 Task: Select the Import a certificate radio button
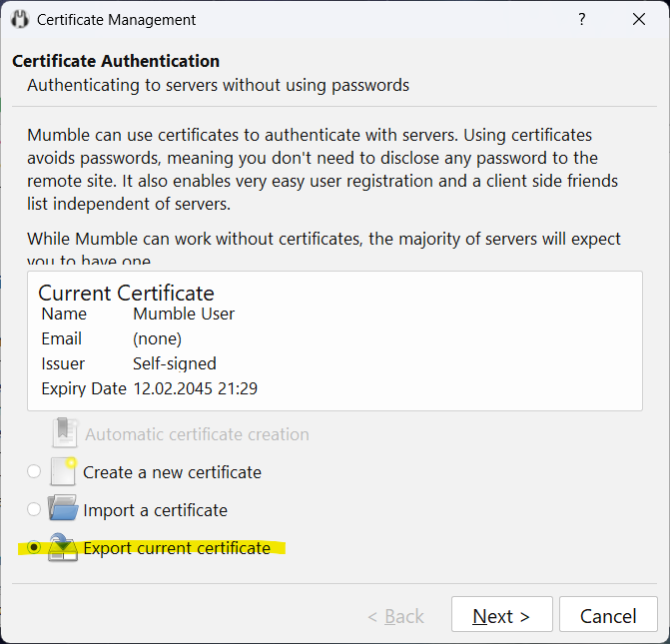pos(35,510)
